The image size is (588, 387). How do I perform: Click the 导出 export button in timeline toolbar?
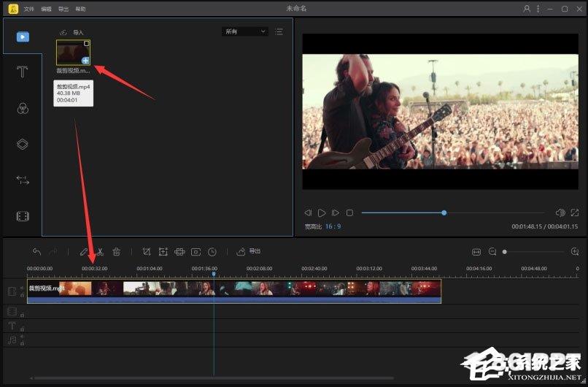point(248,251)
